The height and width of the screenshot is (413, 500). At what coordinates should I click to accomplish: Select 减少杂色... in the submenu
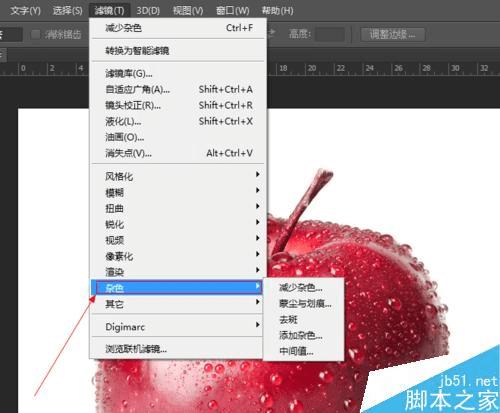(303, 287)
